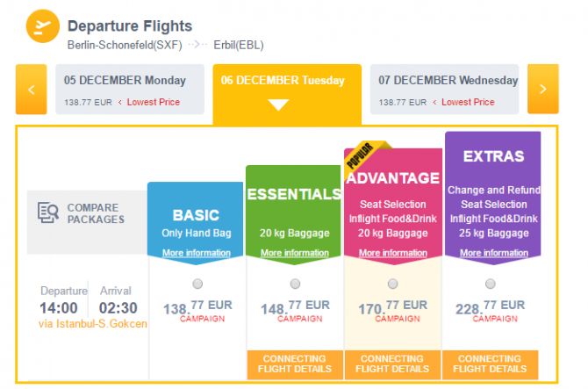
Task: Open More information for Basic package
Action: (197, 253)
